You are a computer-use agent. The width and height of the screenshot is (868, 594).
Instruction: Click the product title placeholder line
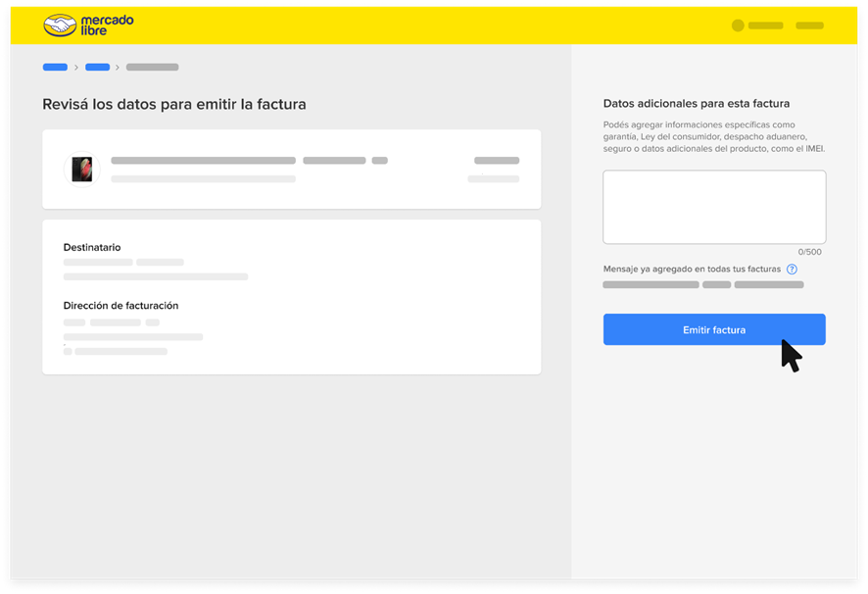[203, 161]
